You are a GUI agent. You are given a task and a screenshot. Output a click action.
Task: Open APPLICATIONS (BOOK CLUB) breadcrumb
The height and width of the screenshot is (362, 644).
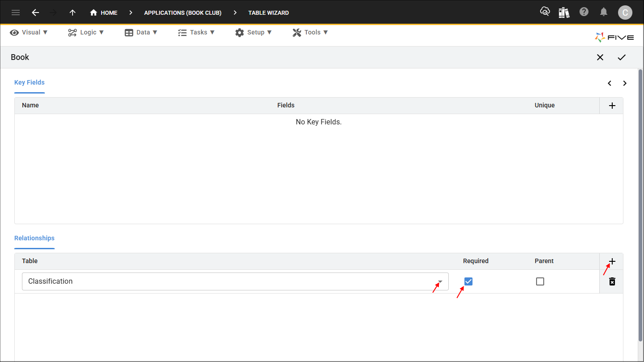(183, 13)
